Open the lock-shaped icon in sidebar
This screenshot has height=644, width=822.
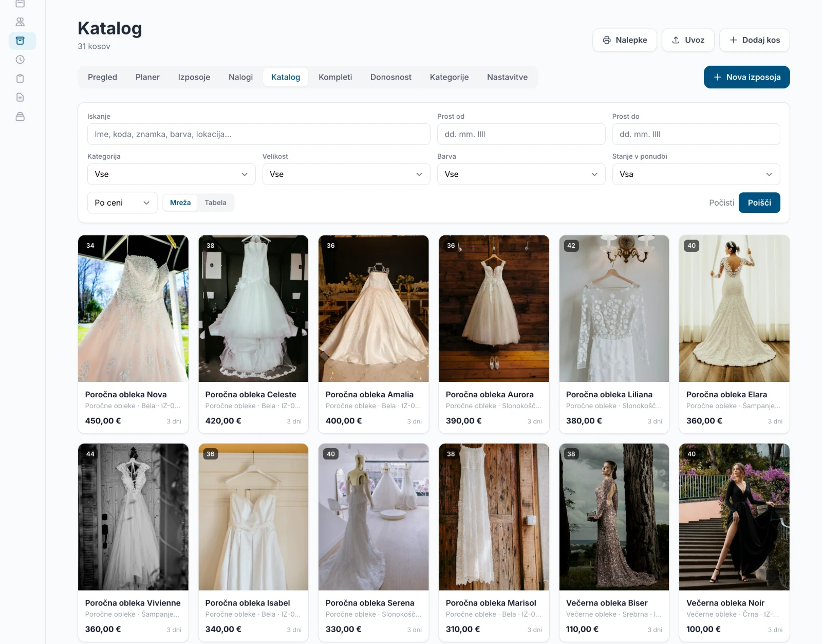(x=20, y=117)
